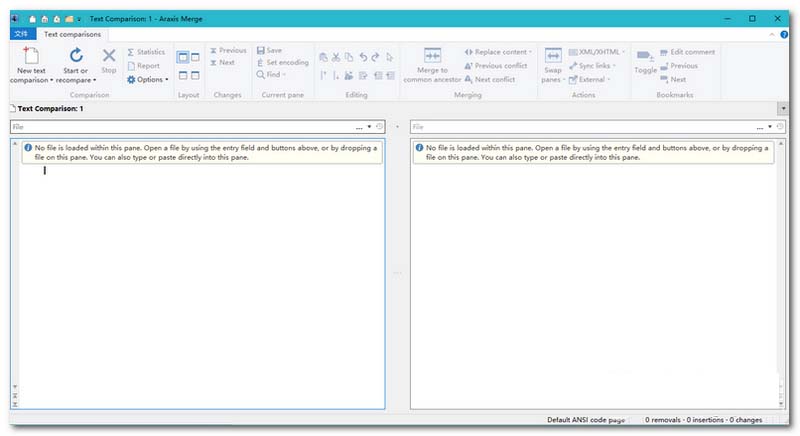This screenshot has width=800, height=436.
Task: Open the Sync links dropdown
Action: (592, 66)
